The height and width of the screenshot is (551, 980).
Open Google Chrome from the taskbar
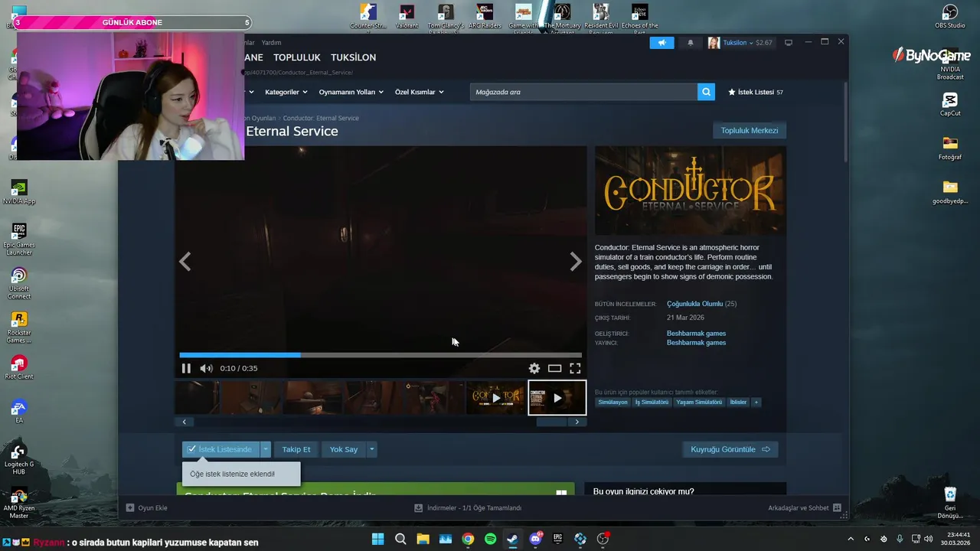[468, 539]
